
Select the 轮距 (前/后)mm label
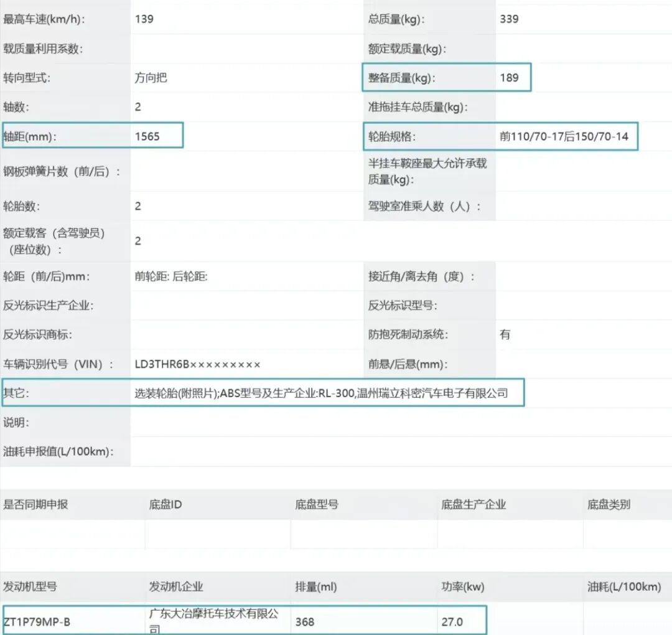point(46,276)
